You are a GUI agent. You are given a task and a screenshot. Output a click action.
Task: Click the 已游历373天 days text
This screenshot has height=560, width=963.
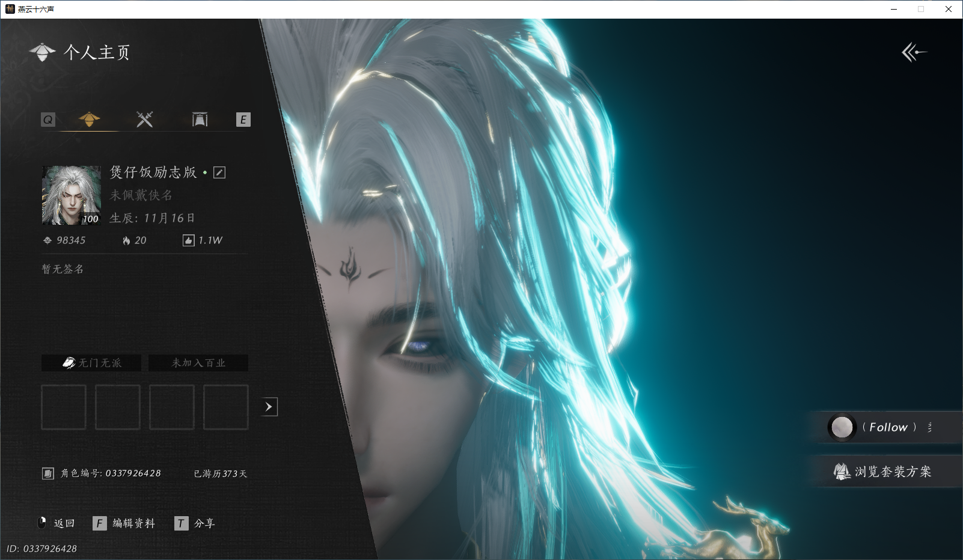220,473
